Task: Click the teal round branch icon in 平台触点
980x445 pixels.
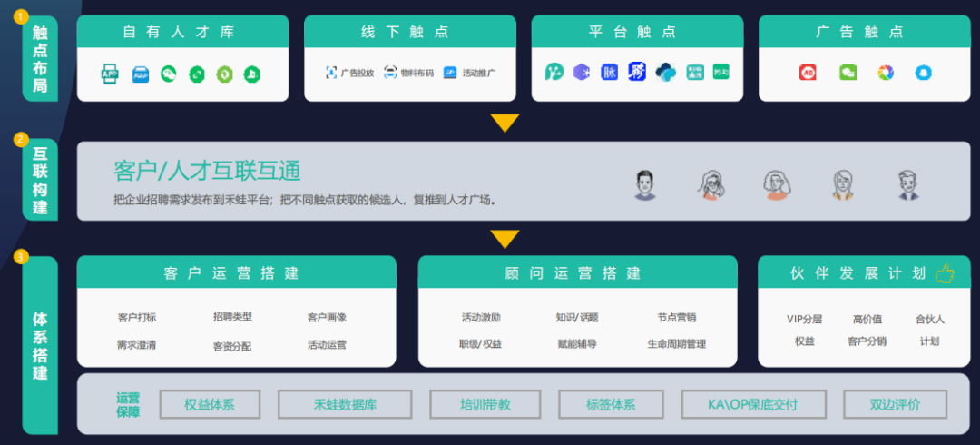Action: 554,72
